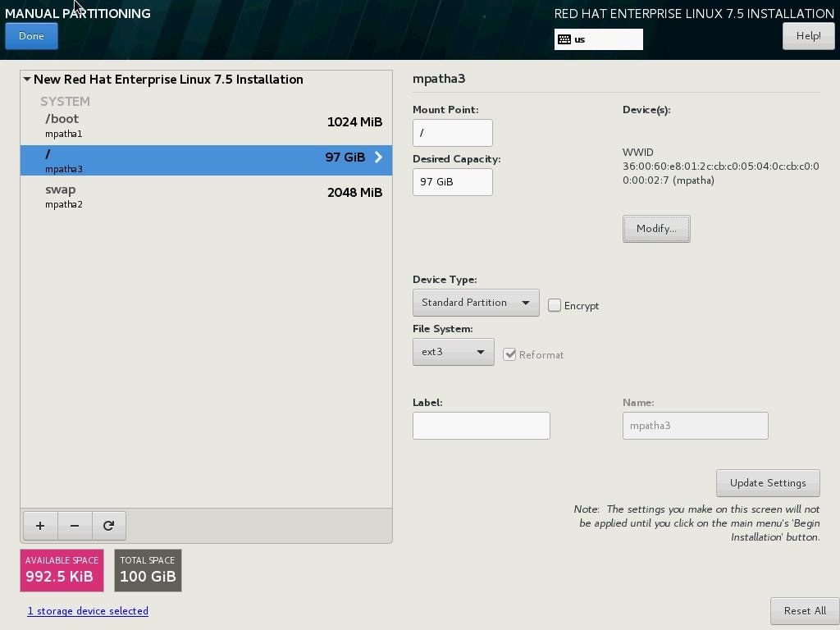Click the Available Space 992.5 KiB box
This screenshot has height=630, width=840.
[62, 570]
